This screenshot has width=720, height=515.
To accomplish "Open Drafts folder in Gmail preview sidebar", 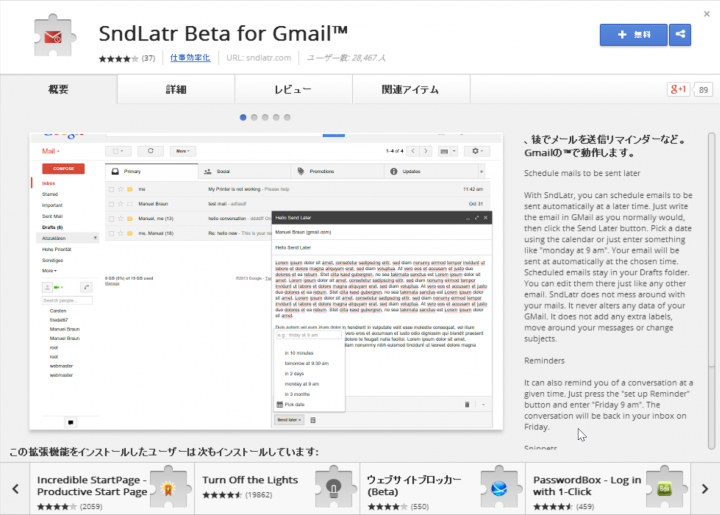I will click(52, 227).
